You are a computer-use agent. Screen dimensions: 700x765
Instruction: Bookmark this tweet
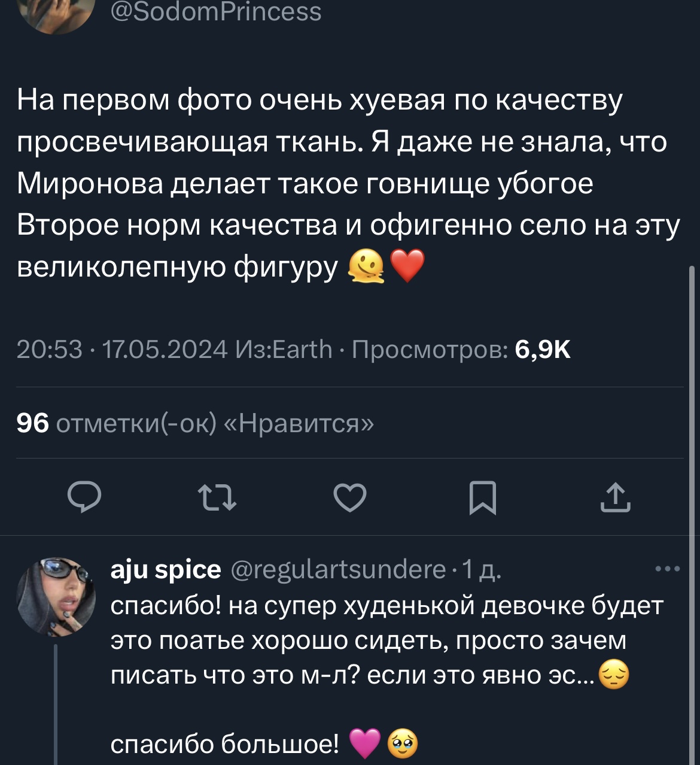click(x=482, y=497)
